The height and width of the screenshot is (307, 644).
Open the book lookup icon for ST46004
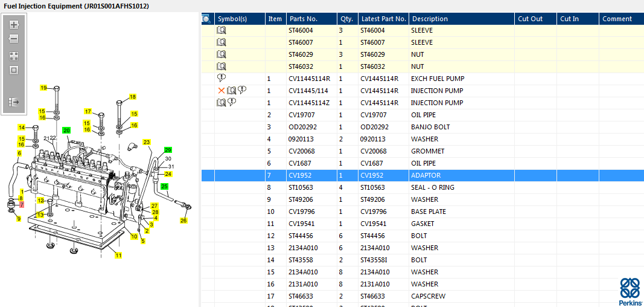[x=222, y=30]
